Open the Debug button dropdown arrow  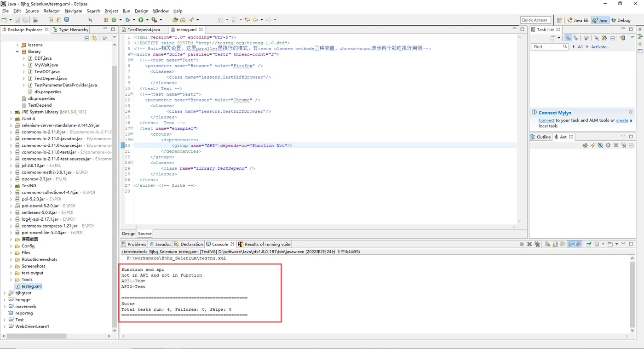point(133,20)
